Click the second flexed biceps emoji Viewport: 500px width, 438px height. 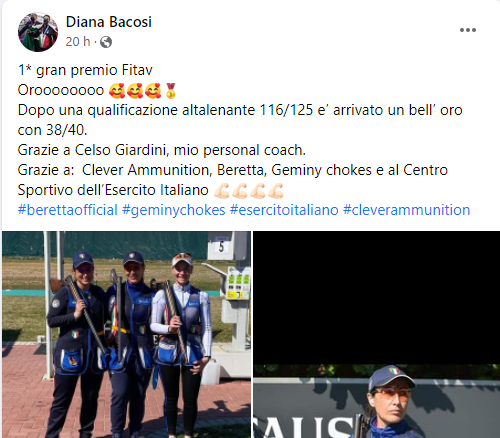tap(240, 190)
